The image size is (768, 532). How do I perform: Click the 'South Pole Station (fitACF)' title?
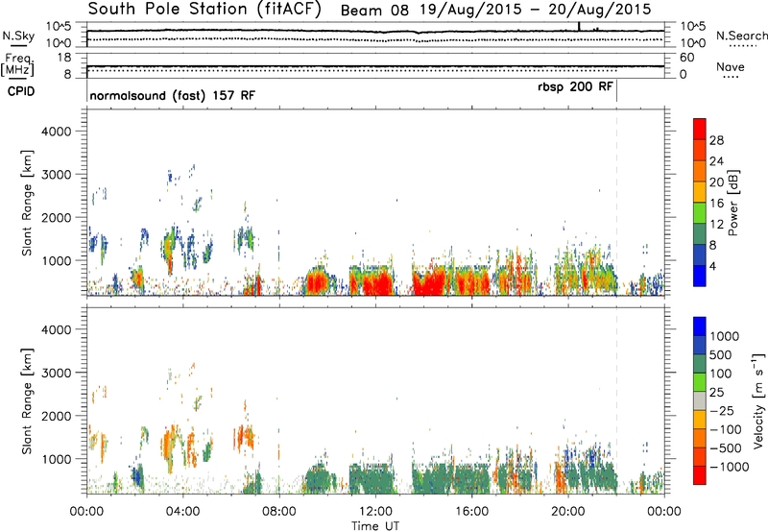point(204,10)
